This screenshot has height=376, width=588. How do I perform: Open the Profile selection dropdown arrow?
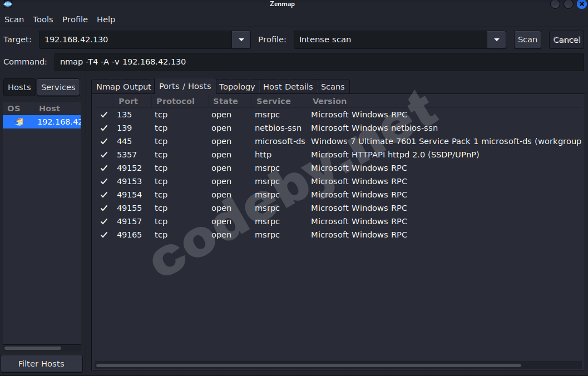(x=496, y=39)
